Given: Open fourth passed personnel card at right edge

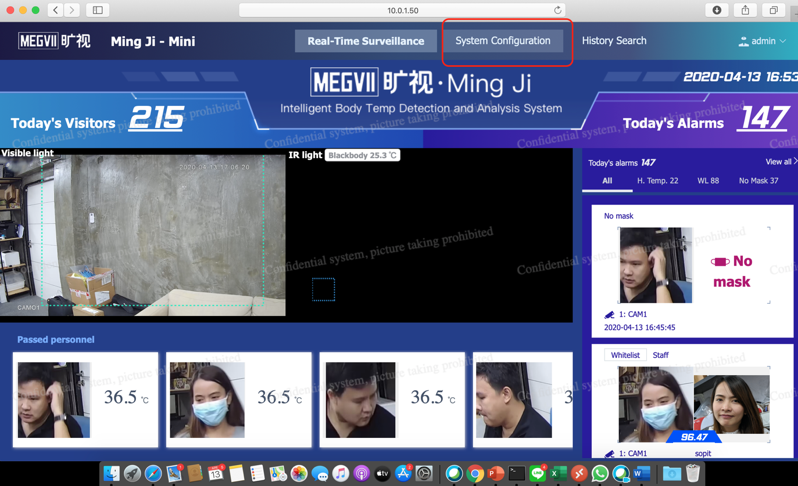Looking at the screenshot, I should (523, 400).
